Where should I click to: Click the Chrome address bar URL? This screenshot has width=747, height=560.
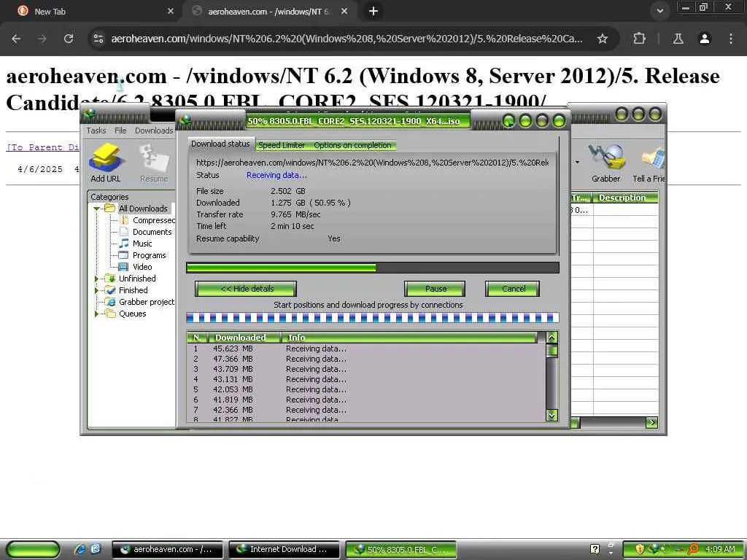[347, 39]
